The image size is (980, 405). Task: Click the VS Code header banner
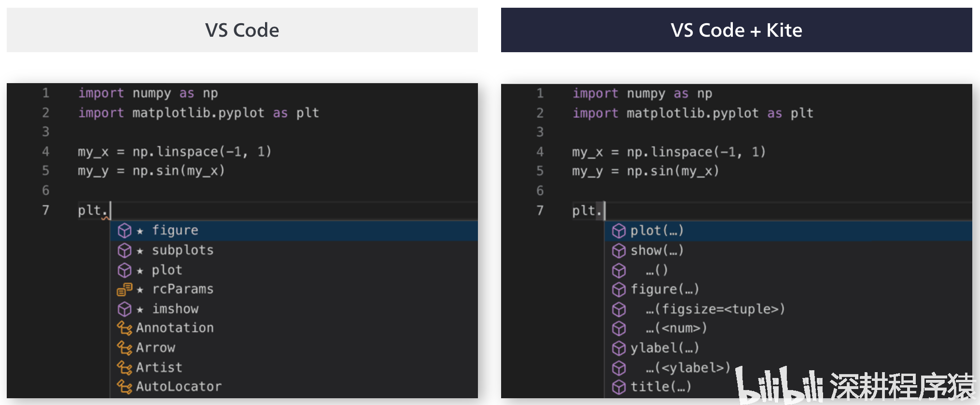[x=242, y=30]
